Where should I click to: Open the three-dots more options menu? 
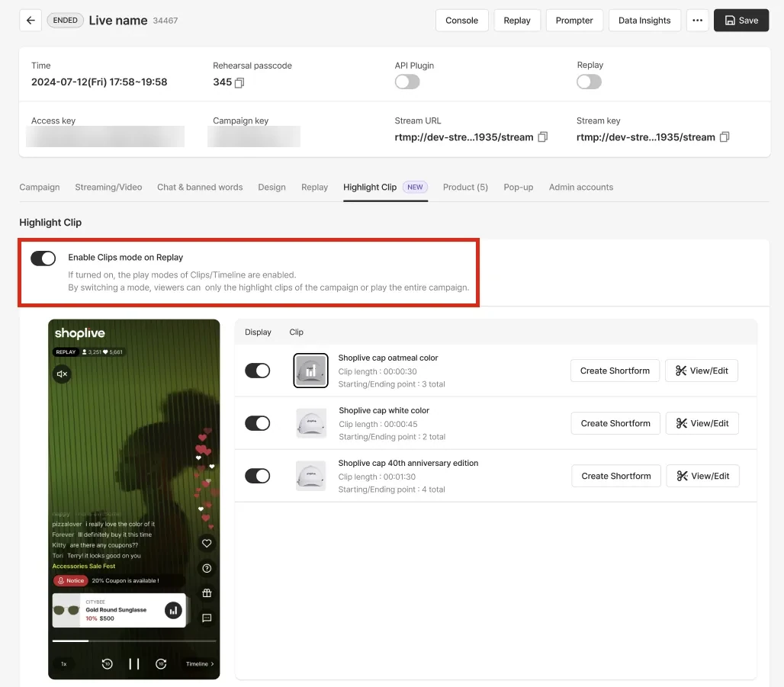pos(698,21)
